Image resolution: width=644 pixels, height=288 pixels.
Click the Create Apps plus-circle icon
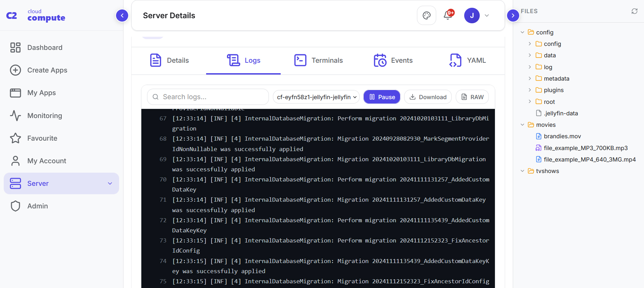pos(16,70)
